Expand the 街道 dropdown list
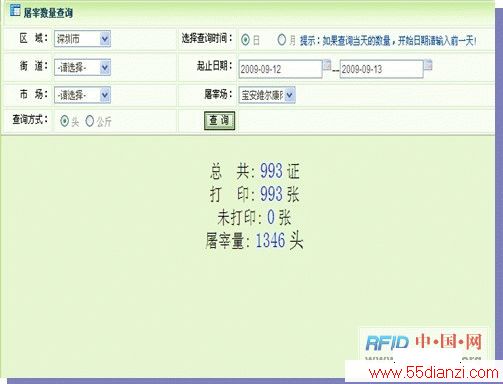503x384 pixels. 82,67
